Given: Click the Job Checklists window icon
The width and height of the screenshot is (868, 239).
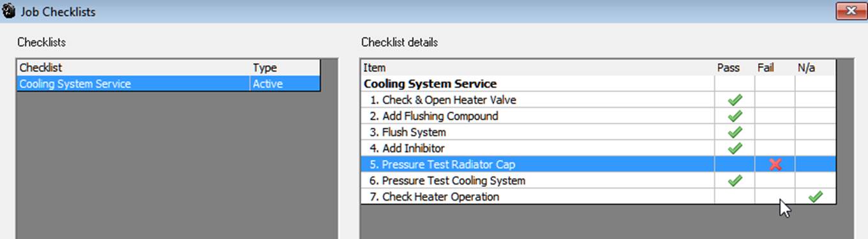Looking at the screenshot, I should pyautogui.click(x=8, y=11).
